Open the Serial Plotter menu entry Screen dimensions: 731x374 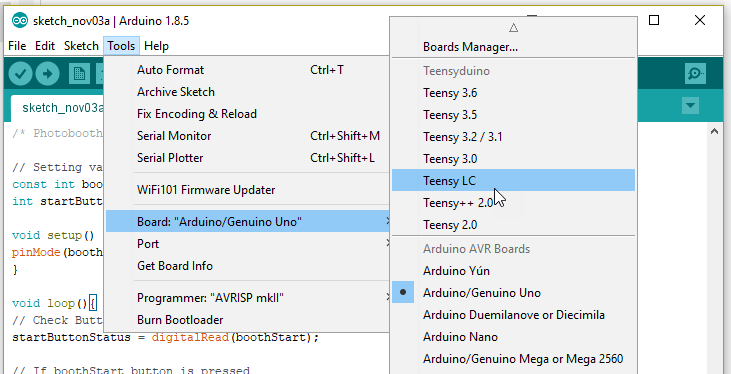248,158
